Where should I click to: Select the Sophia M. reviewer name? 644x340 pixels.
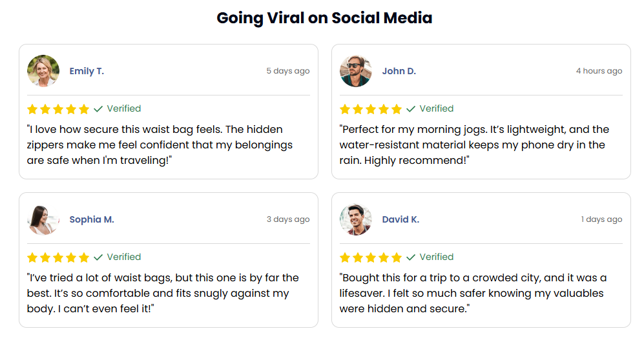pos(92,219)
